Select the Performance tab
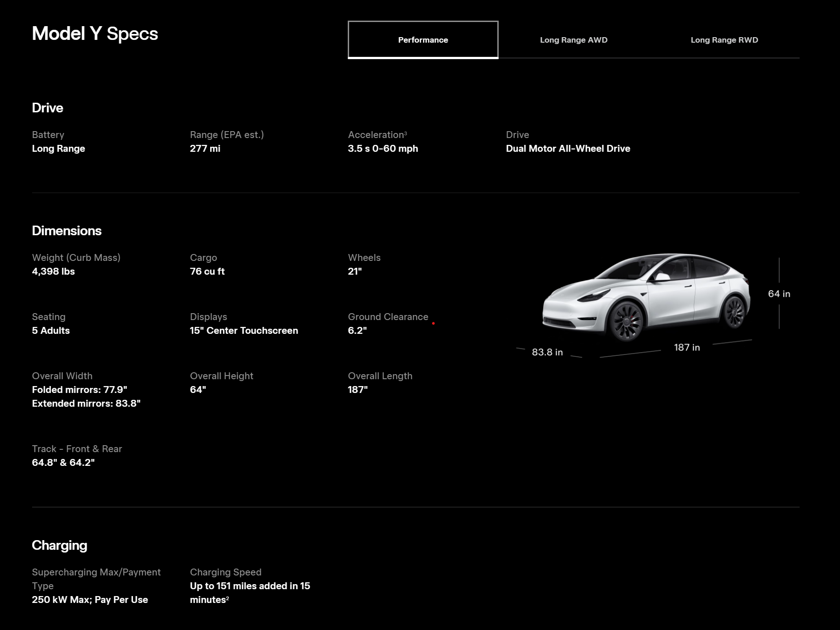 tap(423, 40)
